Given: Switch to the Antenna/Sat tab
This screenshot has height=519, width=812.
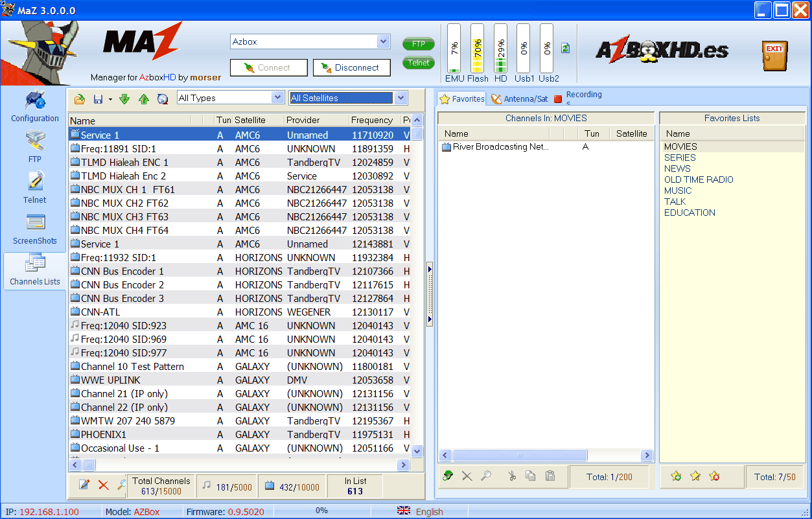Looking at the screenshot, I should click(x=519, y=99).
